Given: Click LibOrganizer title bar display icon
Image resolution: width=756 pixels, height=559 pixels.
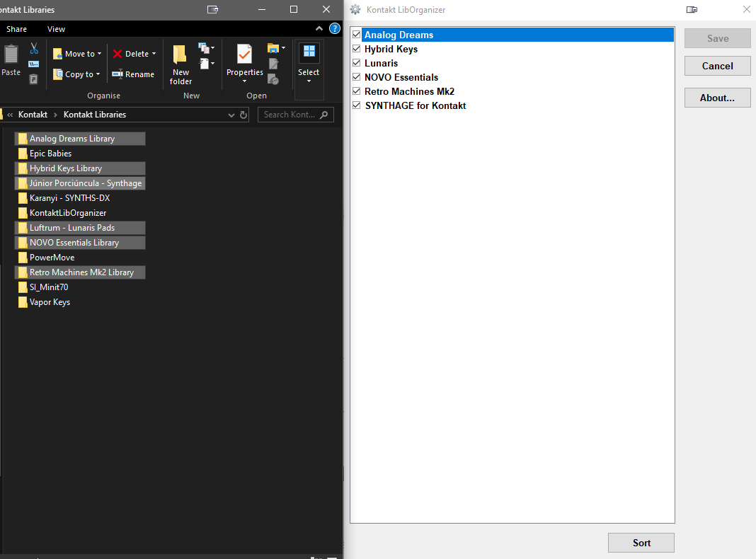Looking at the screenshot, I should click(x=692, y=9).
